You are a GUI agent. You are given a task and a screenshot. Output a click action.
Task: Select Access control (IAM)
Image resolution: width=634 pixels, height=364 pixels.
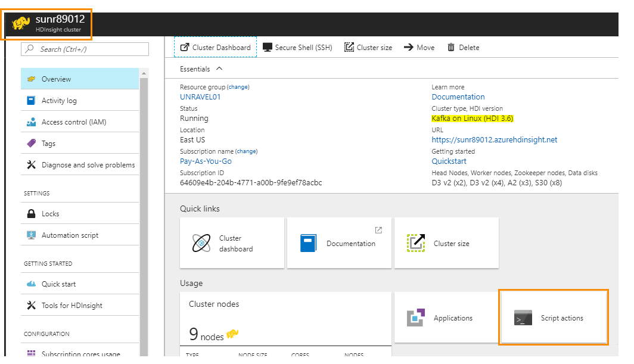point(80,122)
